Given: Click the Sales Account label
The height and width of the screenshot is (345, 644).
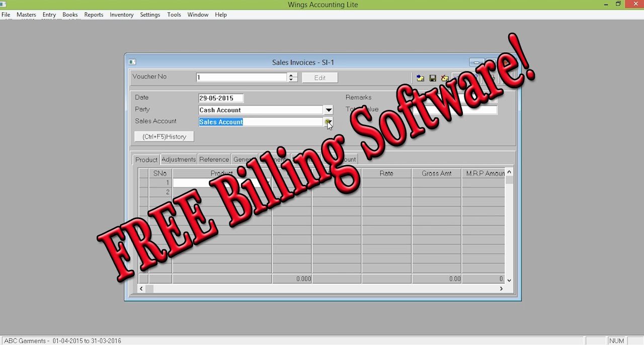Looking at the screenshot, I should (155, 121).
